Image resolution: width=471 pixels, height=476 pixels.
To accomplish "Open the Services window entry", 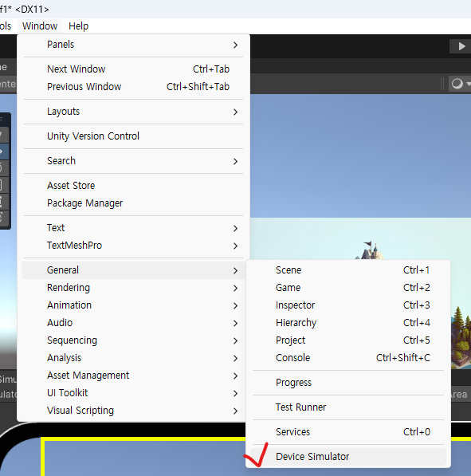I will [348, 432].
